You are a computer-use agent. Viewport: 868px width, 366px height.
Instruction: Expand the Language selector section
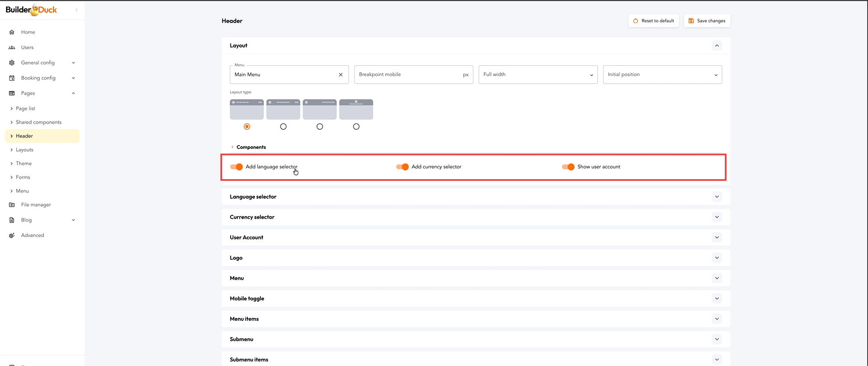tap(717, 197)
